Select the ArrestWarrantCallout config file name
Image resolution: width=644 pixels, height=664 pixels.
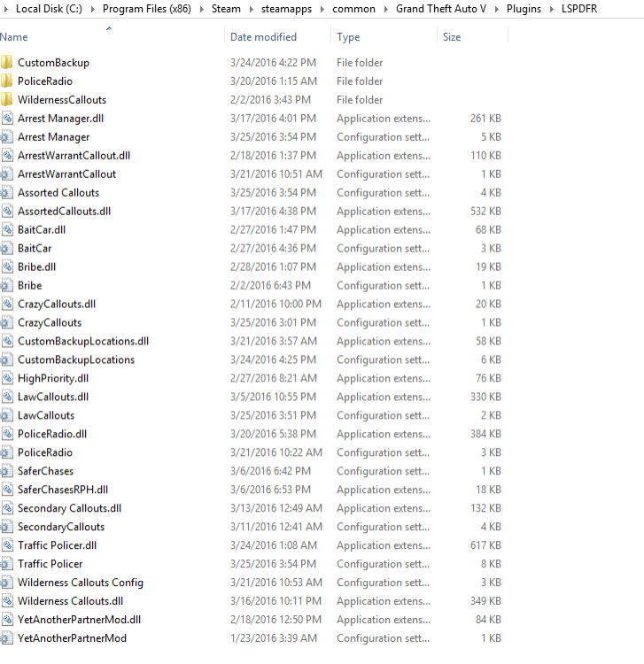point(67,174)
